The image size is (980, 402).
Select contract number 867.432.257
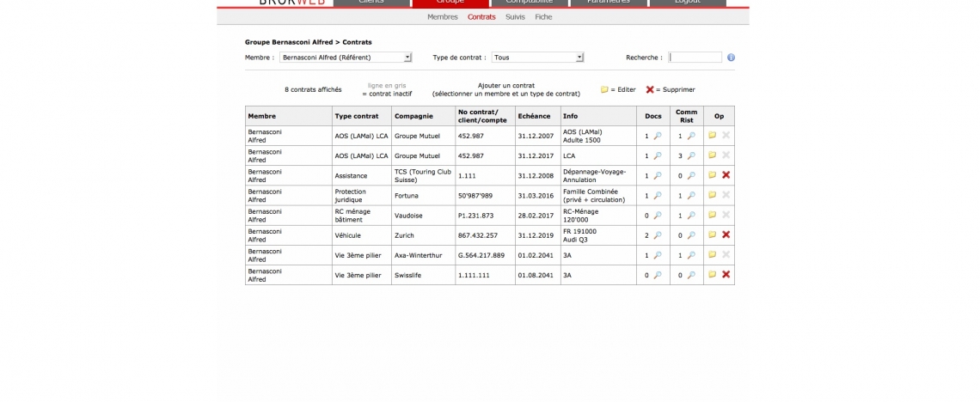tap(477, 235)
